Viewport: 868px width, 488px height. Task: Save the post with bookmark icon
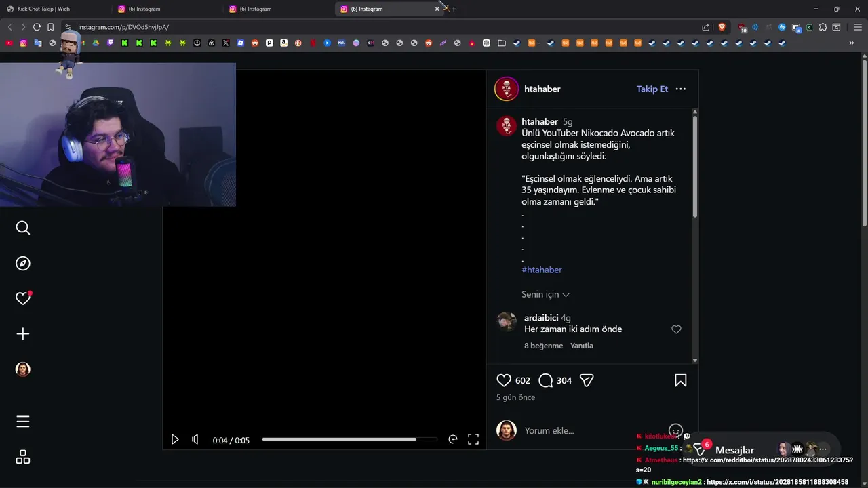(x=681, y=380)
